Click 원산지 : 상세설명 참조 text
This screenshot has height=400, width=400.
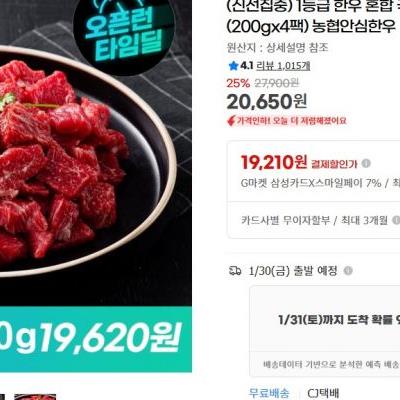point(277,48)
